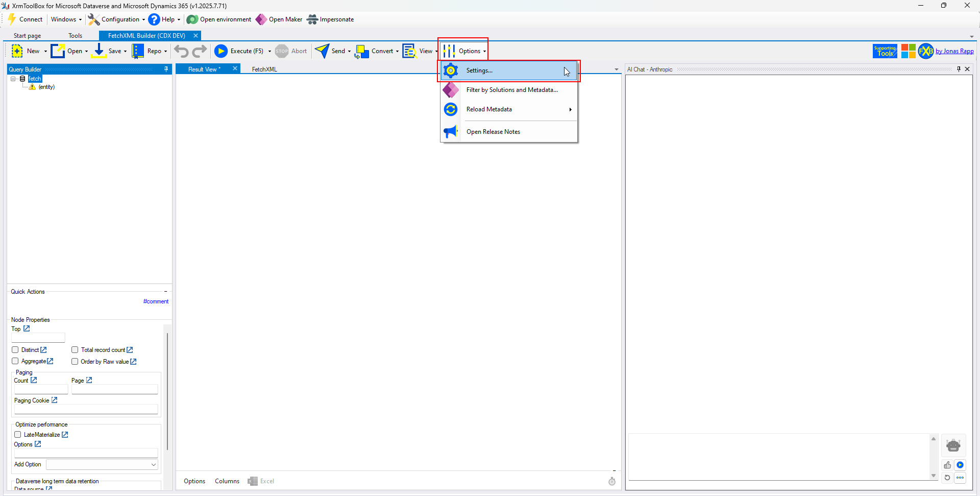980x496 pixels.
Task: Toggle the Distinct checkbox
Action: tap(15, 350)
